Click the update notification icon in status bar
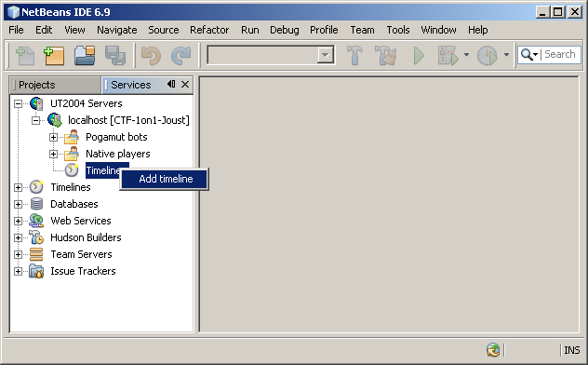Viewport: 588px width, 365px height. 493,349
